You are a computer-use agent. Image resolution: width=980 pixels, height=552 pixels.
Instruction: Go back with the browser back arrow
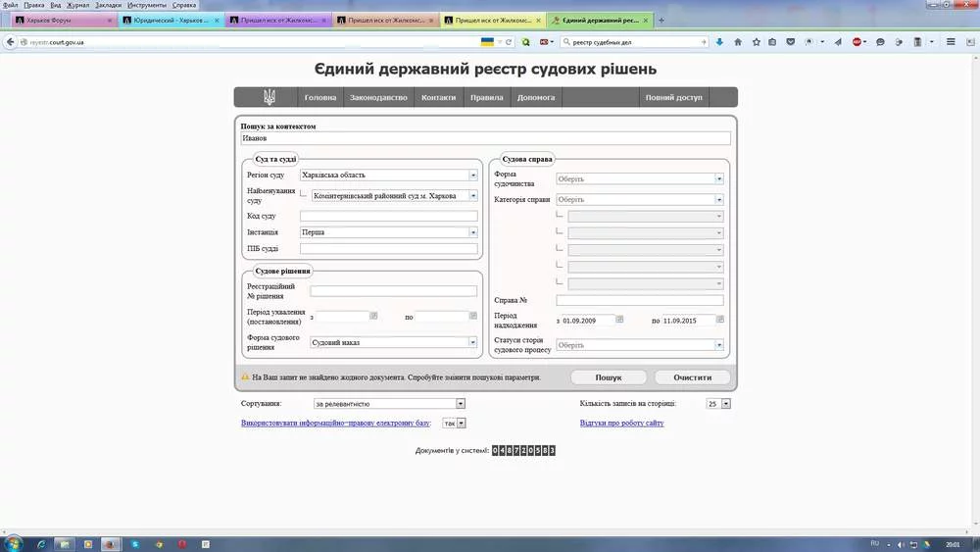(10, 42)
